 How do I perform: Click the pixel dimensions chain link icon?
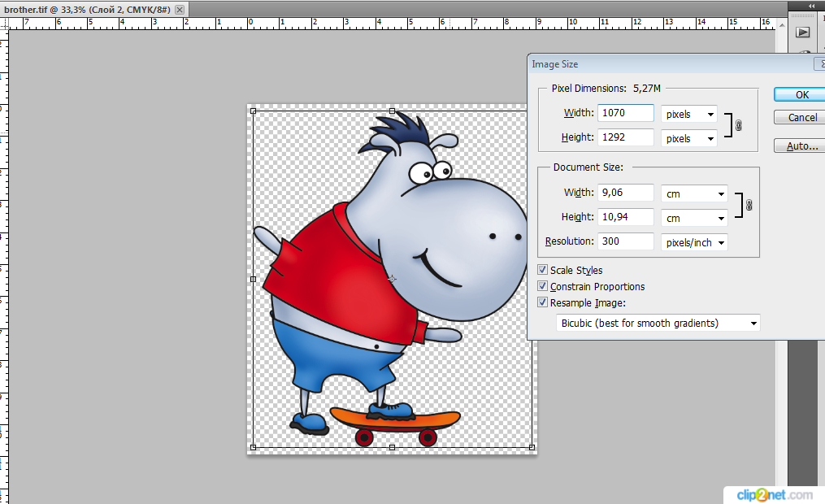(738, 126)
